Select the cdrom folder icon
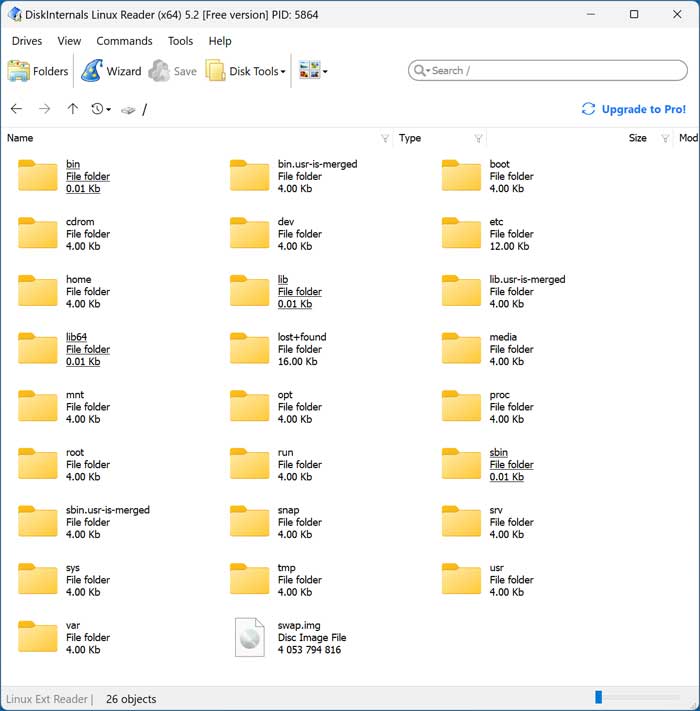700x711 pixels. click(x=38, y=233)
